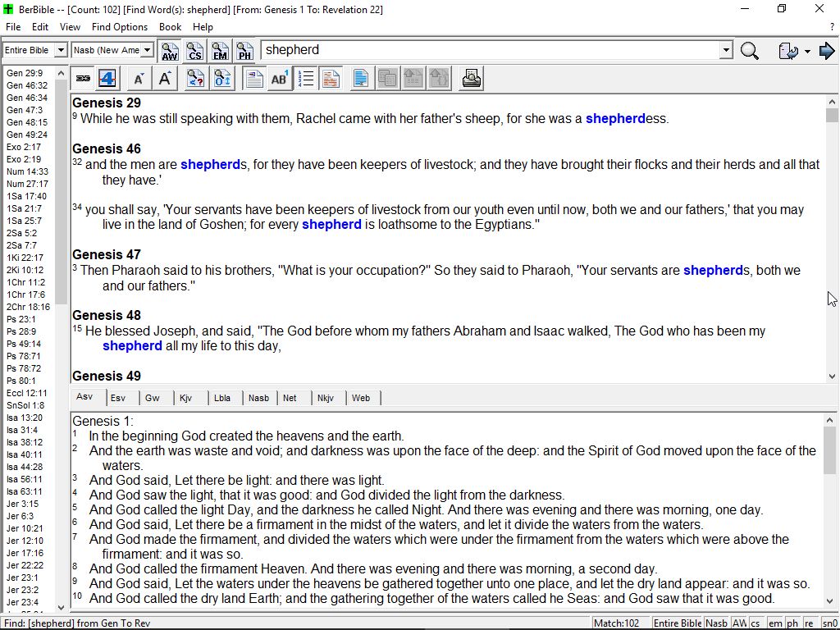Click the em indicator in the status bar
This screenshot has width=840, height=630.
tap(775, 623)
